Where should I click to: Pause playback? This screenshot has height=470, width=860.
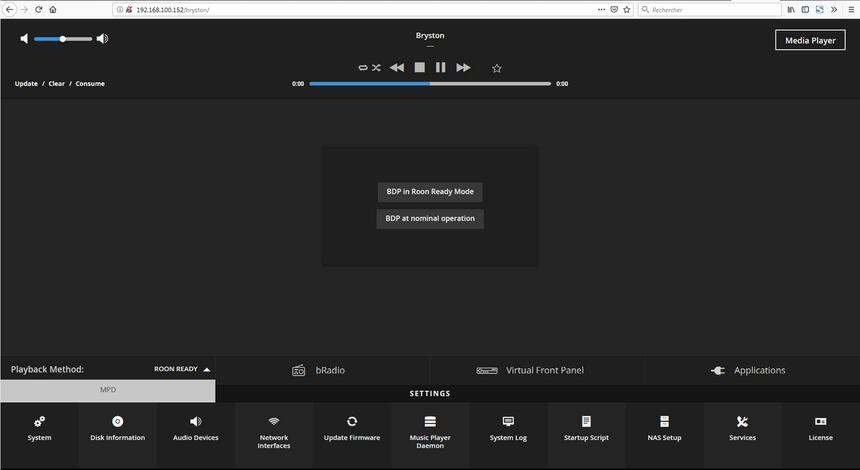440,67
